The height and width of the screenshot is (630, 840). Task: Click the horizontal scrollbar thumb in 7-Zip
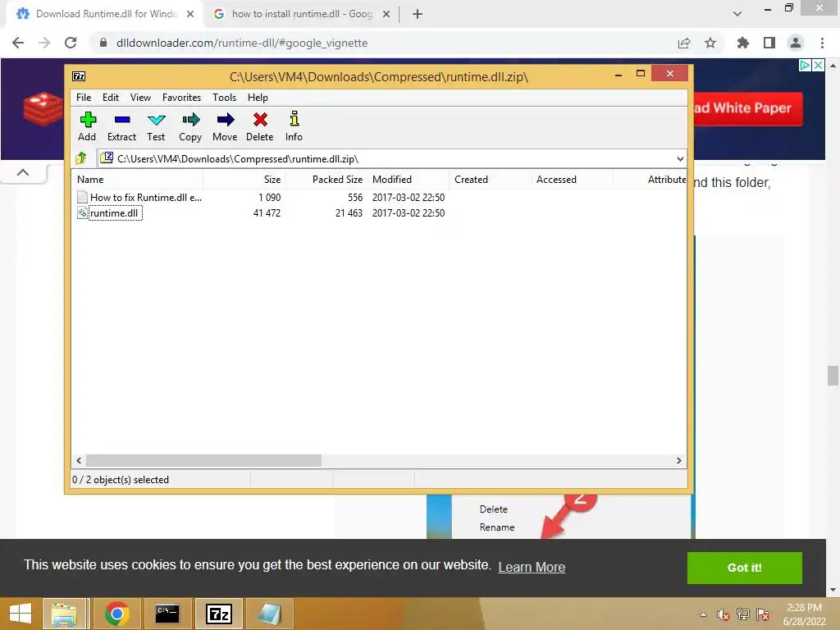[203, 461]
